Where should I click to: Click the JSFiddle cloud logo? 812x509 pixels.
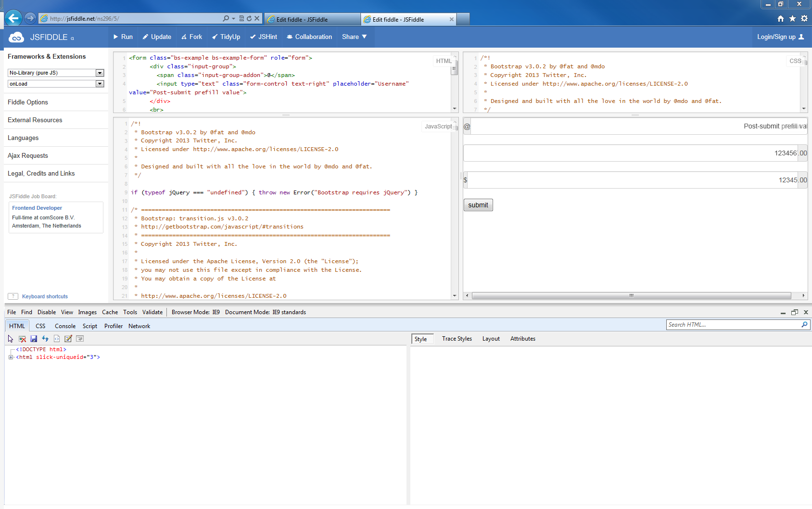pos(16,37)
